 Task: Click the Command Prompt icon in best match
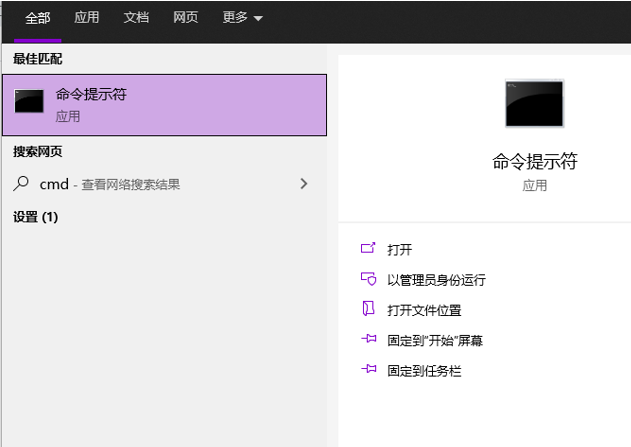(x=29, y=101)
